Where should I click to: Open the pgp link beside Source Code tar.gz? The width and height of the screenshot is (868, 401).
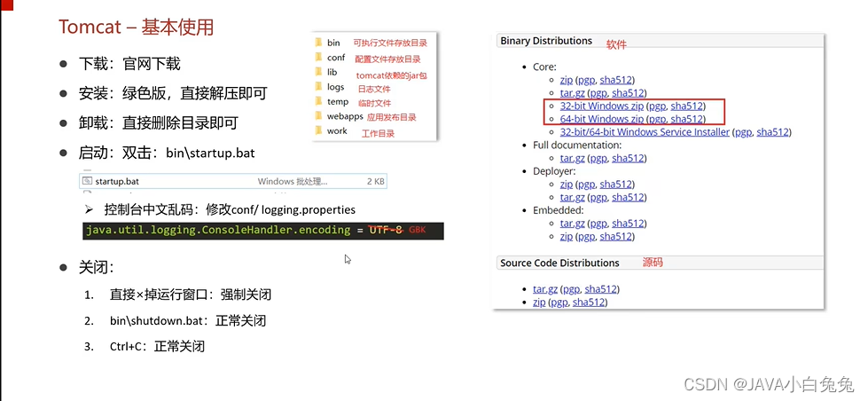pos(573,290)
